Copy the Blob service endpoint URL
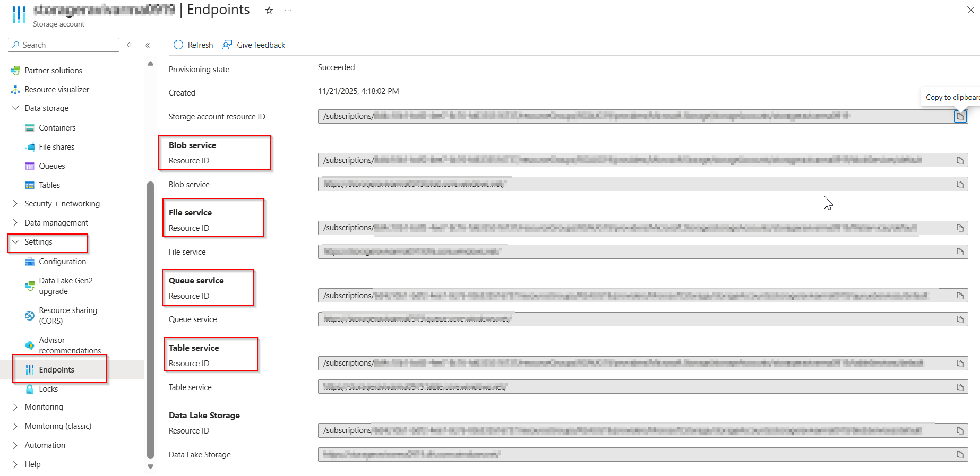This screenshot has height=476, width=980. [x=960, y=184]
